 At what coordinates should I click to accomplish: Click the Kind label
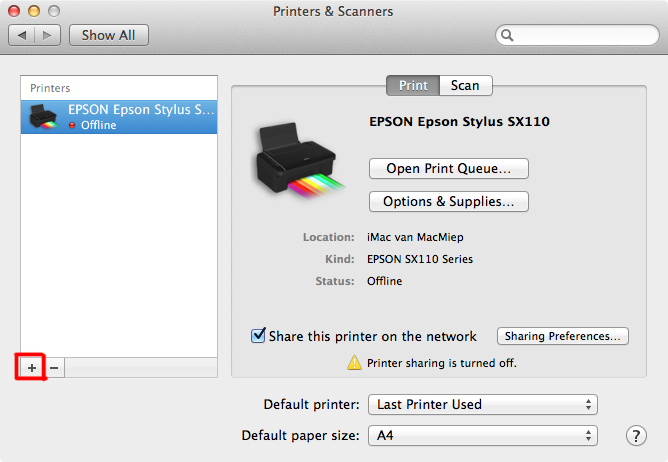tap(340, 259)
